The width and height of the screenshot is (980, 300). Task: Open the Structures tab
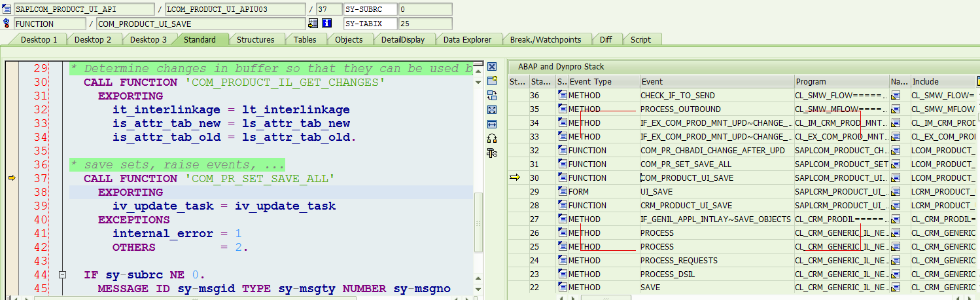pyautogui.click(x=255, y=39)
